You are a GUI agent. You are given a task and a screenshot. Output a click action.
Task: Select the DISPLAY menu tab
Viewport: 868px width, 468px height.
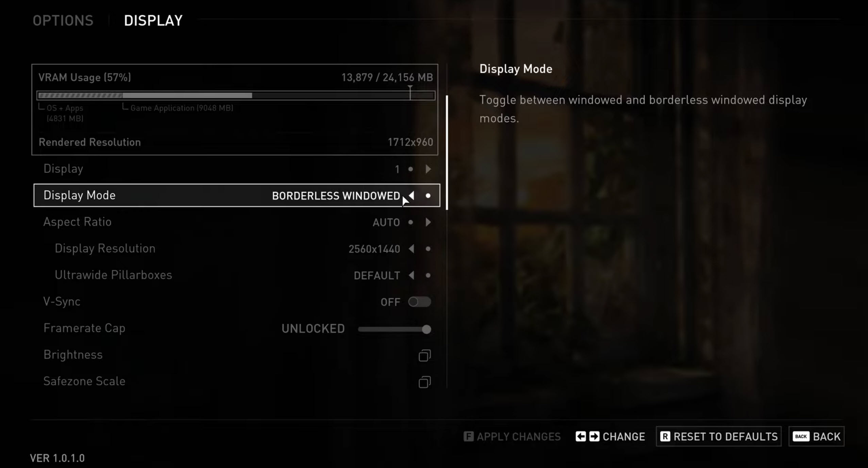153,20
